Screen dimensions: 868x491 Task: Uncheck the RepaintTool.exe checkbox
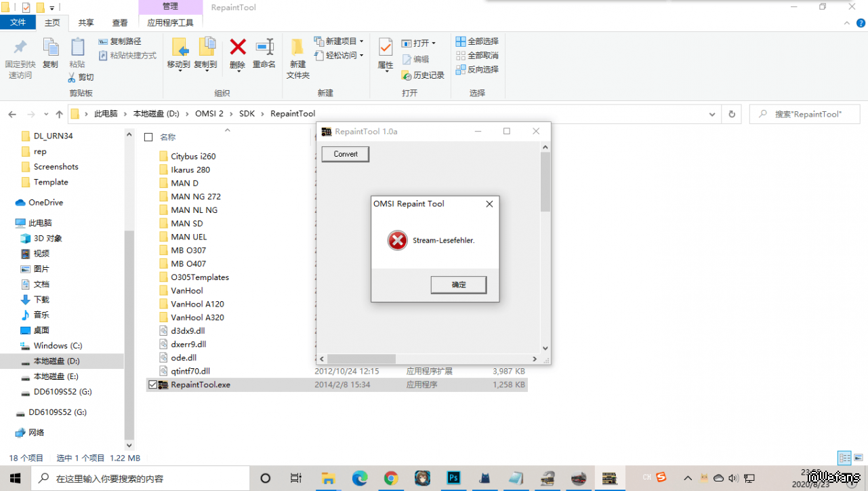click(x=151, y=385)
